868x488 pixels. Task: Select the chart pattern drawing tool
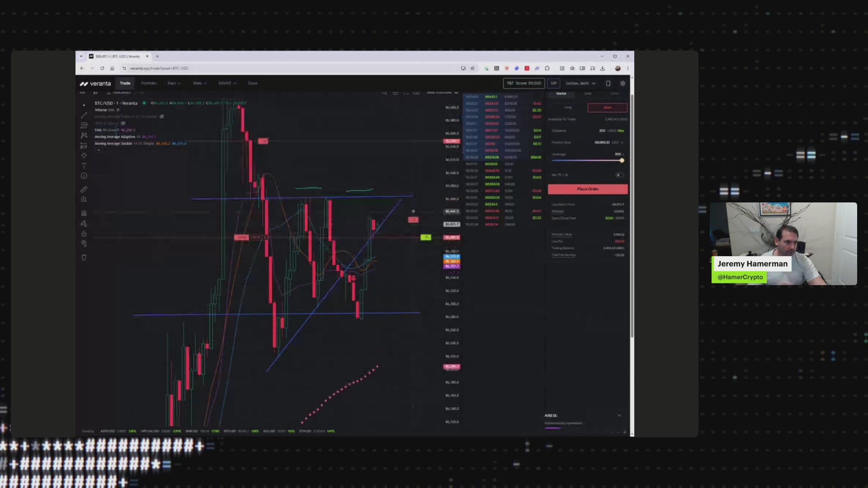[x=84, y=135]
